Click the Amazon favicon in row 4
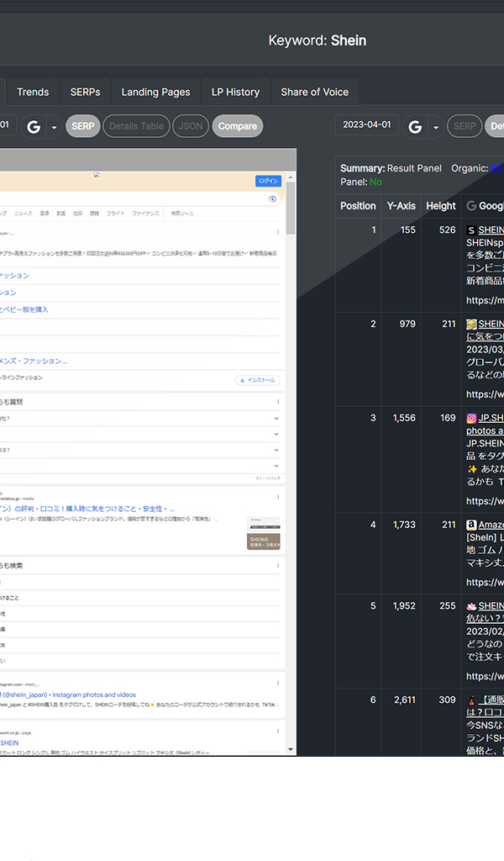 coord(471,525)
